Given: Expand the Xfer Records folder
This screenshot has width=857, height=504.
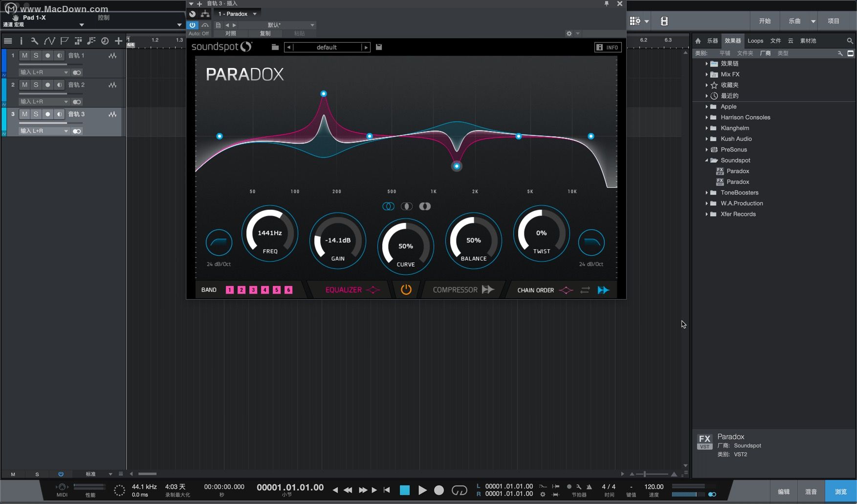Looking at the screenshot, I should 706,214.
